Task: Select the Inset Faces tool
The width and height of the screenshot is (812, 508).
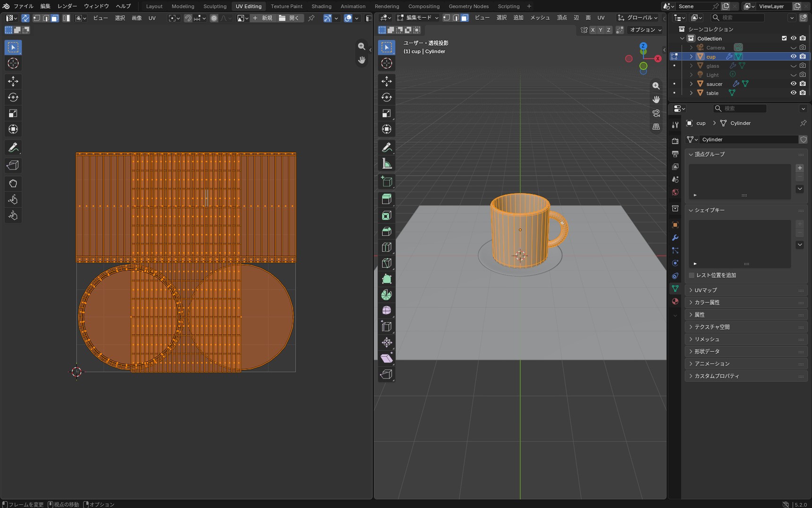Action: (387, 215)
